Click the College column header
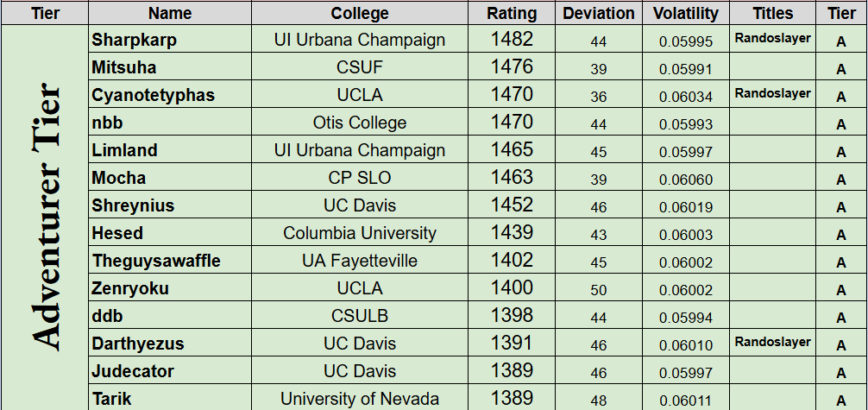The height and width of the screenshot is (410, 868). tap(360, 13)
